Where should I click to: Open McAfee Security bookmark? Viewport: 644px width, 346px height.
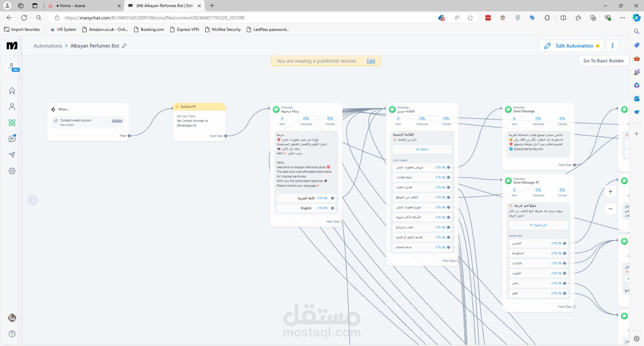point(223,29)
